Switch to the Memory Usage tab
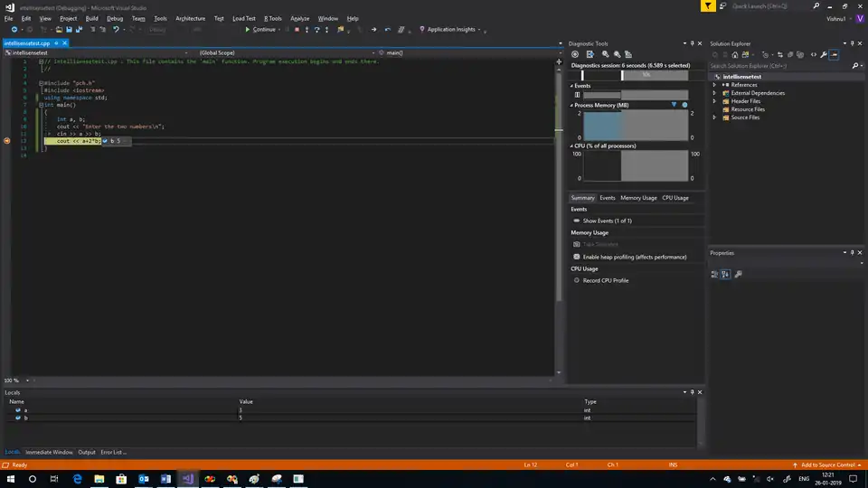This screenshot has height=488, width=868. click(x=638, y=197)
